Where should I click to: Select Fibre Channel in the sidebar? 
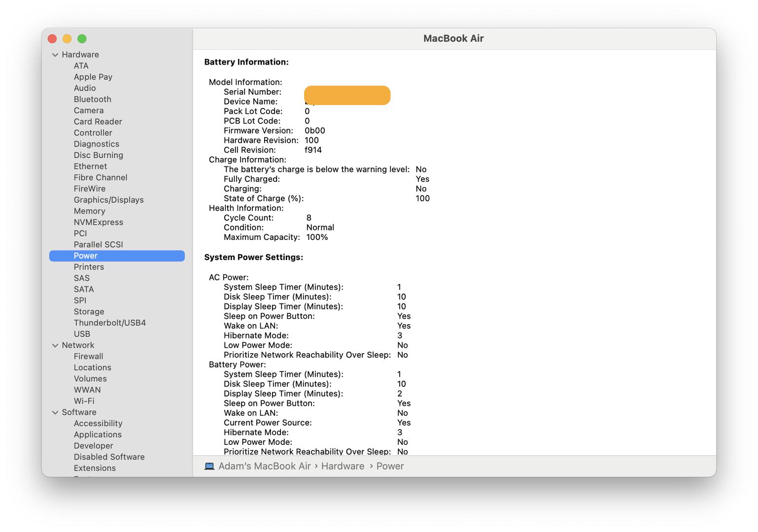click(101, 177)
